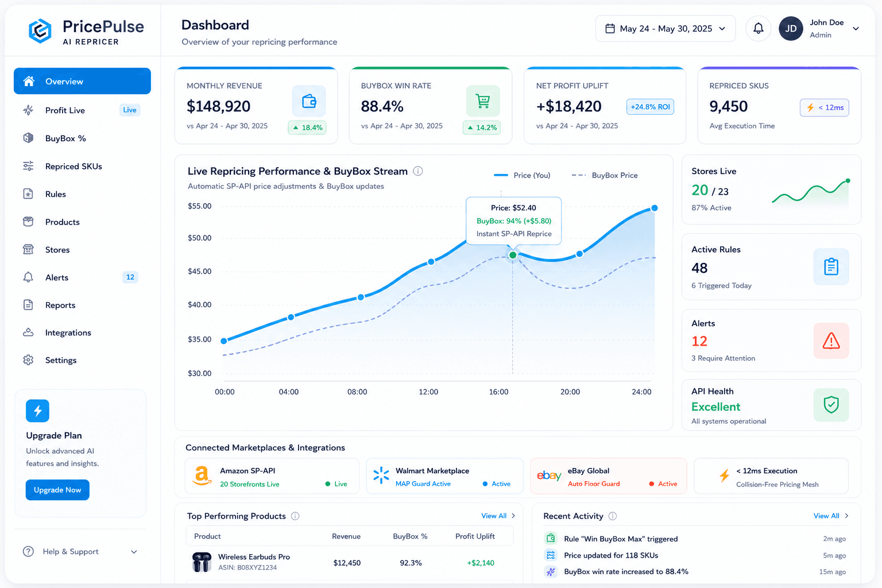882x588 pixels.
Task: Click the green data point at 16:00
Action: [513, 255]
